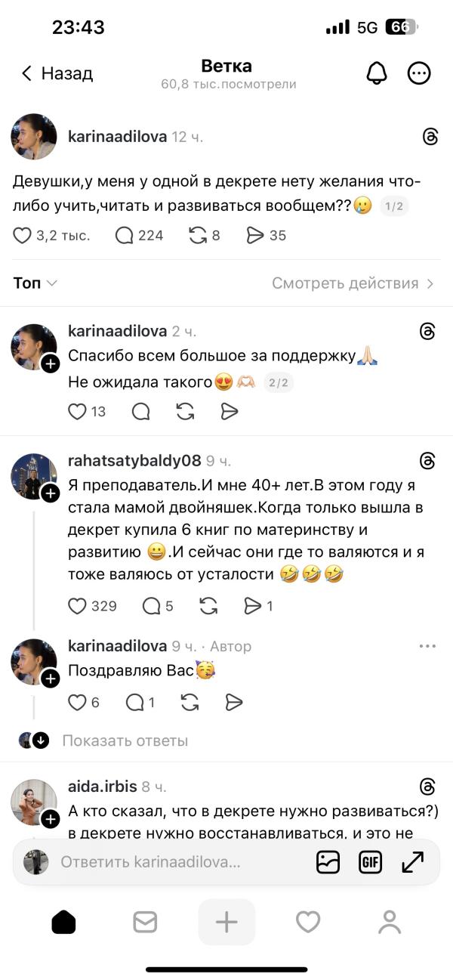453x980 pixels.
Task: Like karinaadilova's main post with heart
Action: pyautogui.click(x=23, y=236)
